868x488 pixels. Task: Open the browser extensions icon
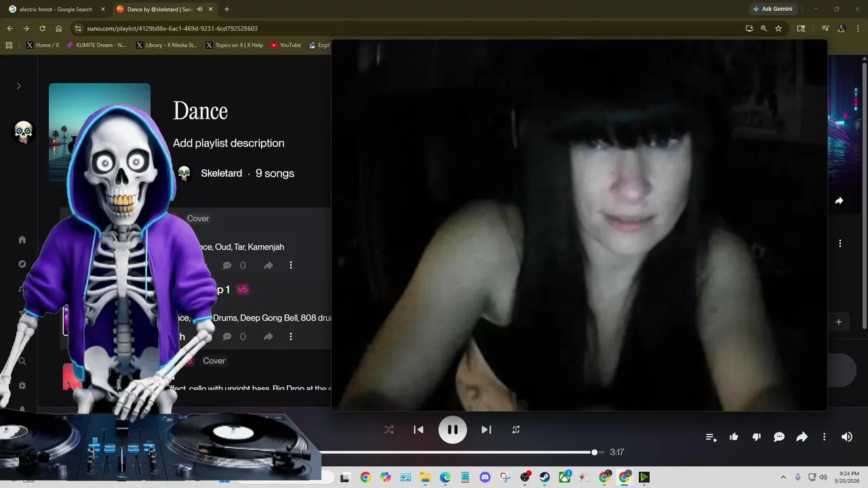pyautogui.click(x=801, y=28)
